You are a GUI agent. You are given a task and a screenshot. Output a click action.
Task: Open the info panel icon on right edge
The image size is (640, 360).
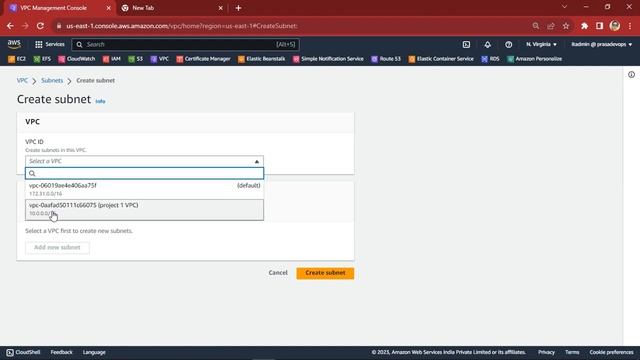(631, 74)
